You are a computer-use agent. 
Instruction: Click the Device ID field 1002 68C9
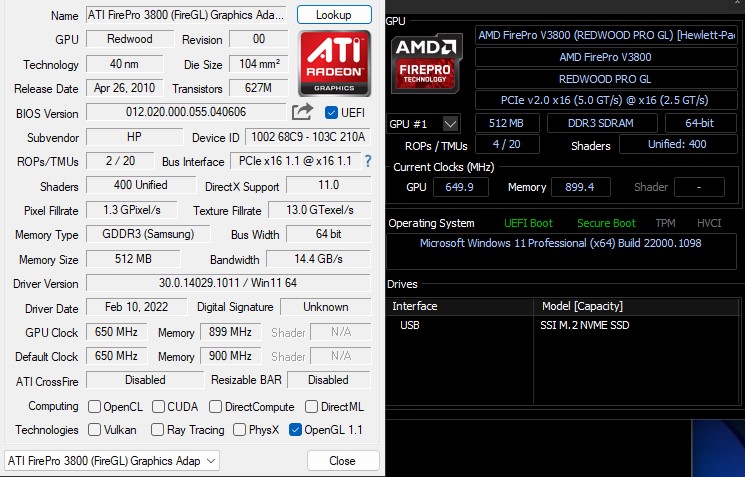(x=307, y=137)
